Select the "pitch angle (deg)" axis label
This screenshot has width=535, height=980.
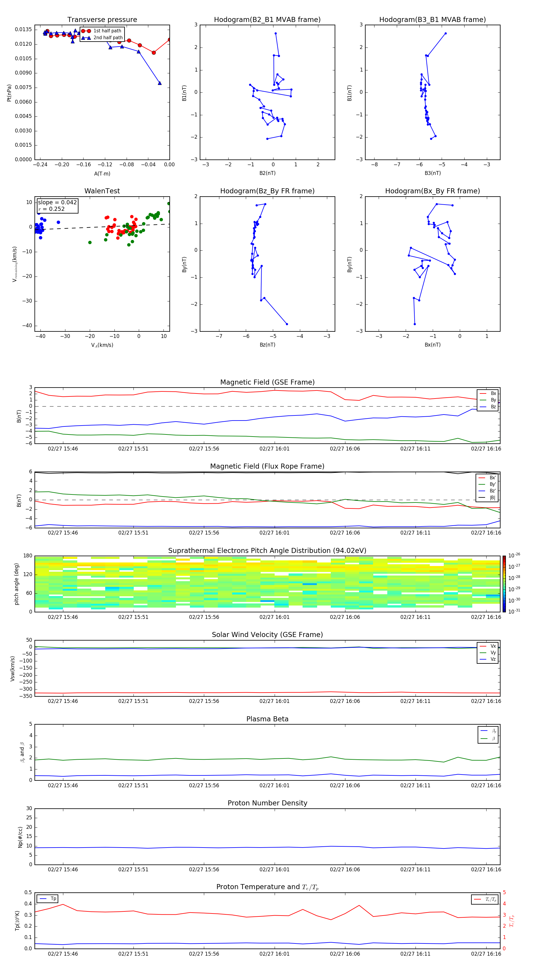pos(16,584)
